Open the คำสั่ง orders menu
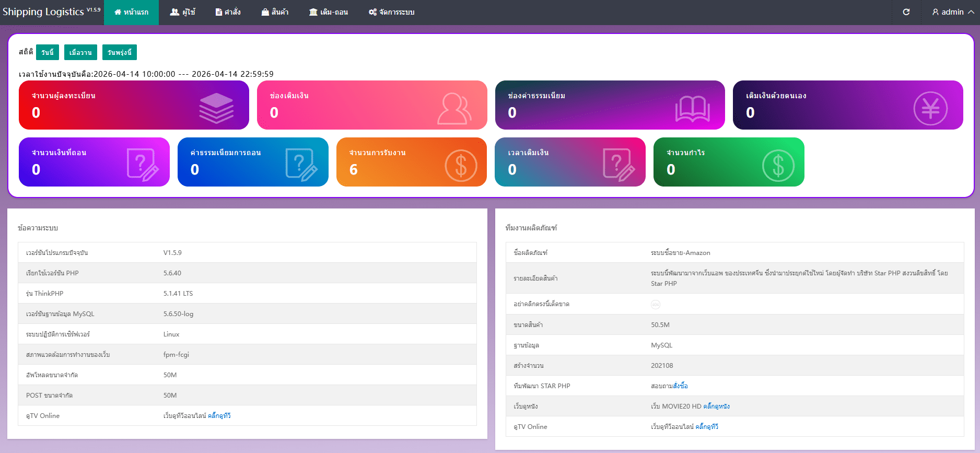 click(228, 12)
